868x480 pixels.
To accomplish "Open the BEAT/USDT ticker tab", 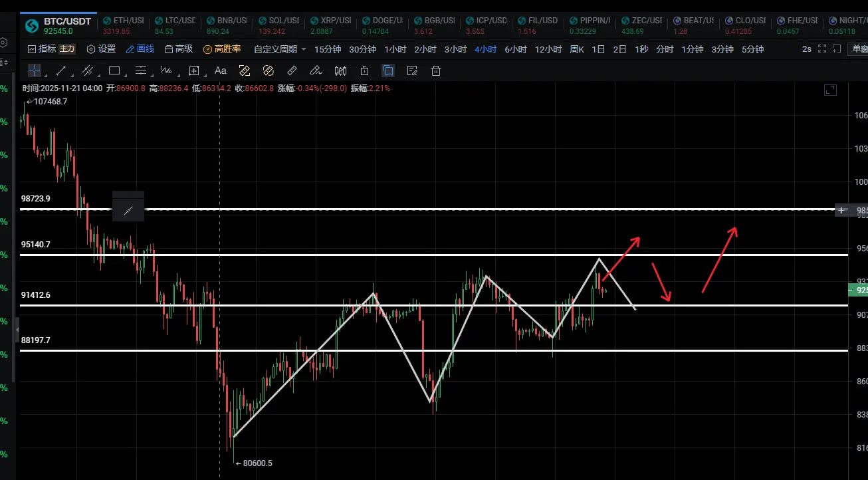I will click(694, 25).
